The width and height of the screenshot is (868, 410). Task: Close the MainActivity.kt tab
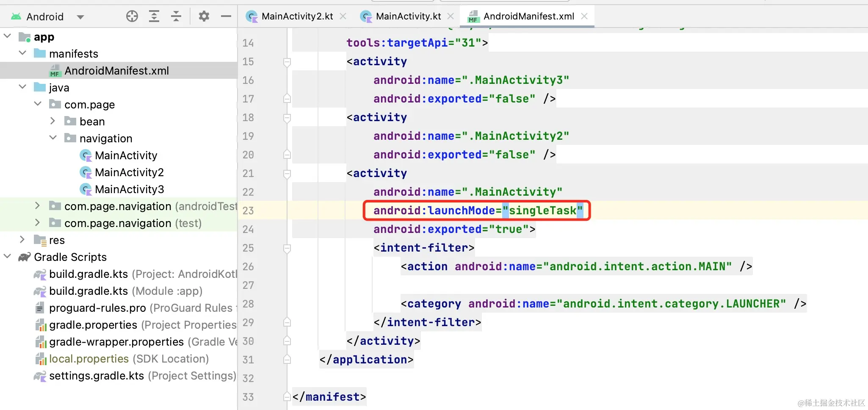tap(451, 16)
